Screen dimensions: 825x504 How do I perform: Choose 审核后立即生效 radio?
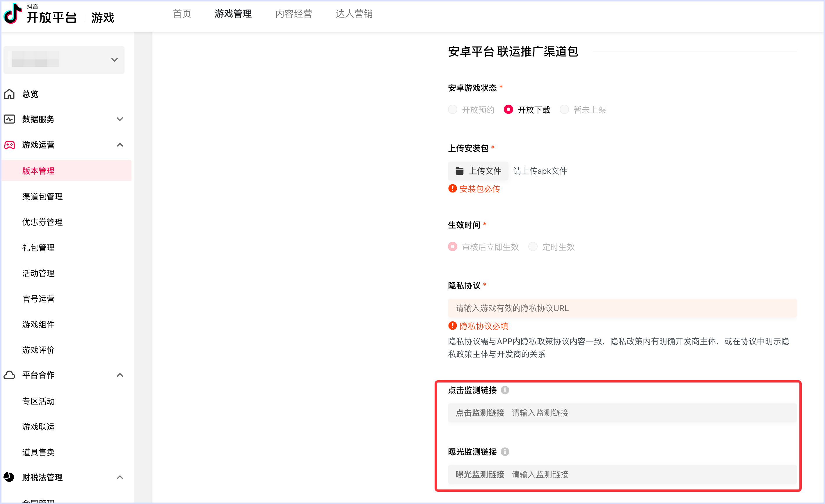click(x=453, y=247)
